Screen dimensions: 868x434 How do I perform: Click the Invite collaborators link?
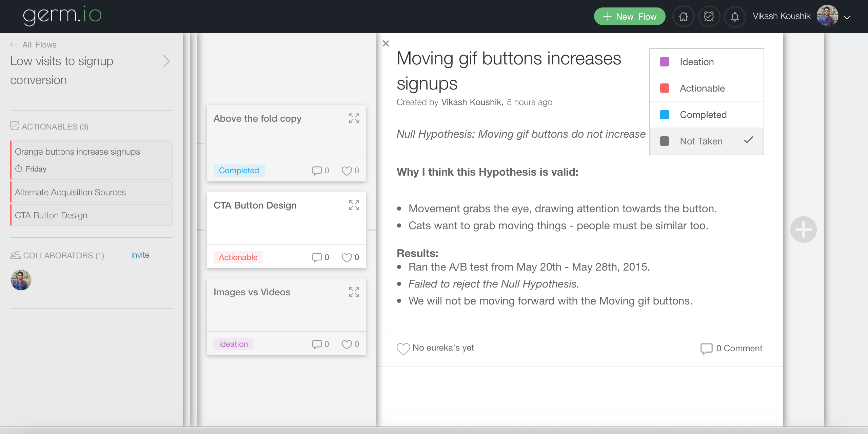(140, 255)
